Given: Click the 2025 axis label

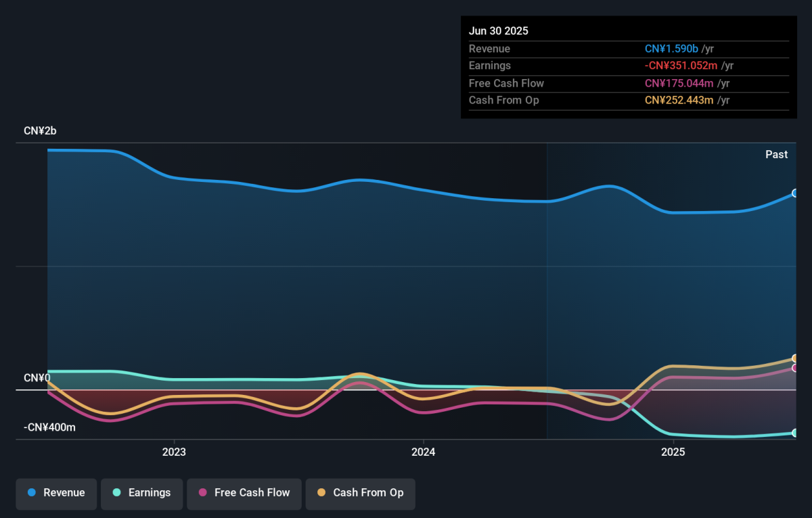Looking at the screenshot, I should 673,452.
